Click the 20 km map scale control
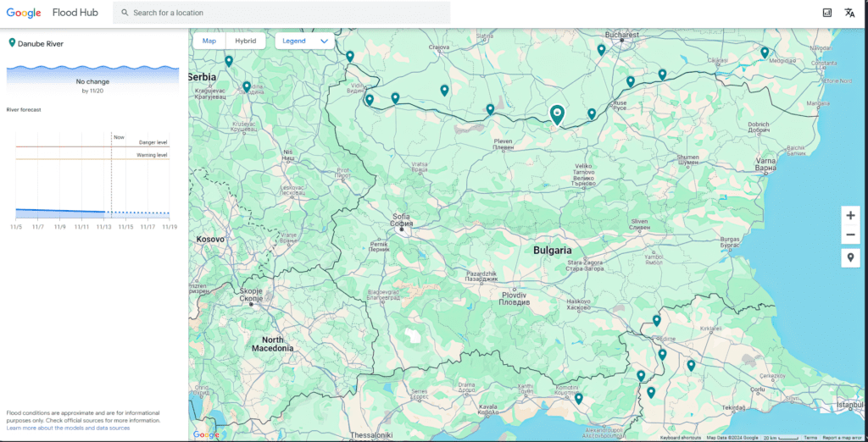Viewport: 868px width, 442px height. tap(781, 438)
